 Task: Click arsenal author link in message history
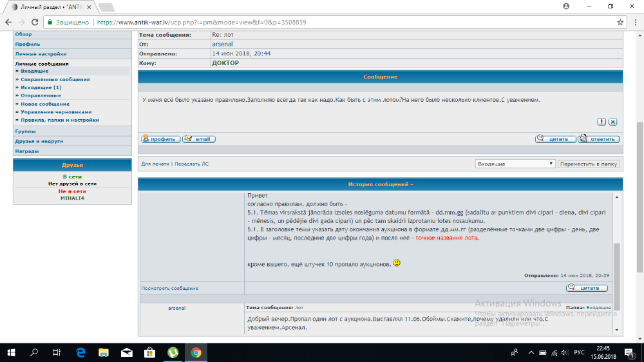click(x=176, y=308)
